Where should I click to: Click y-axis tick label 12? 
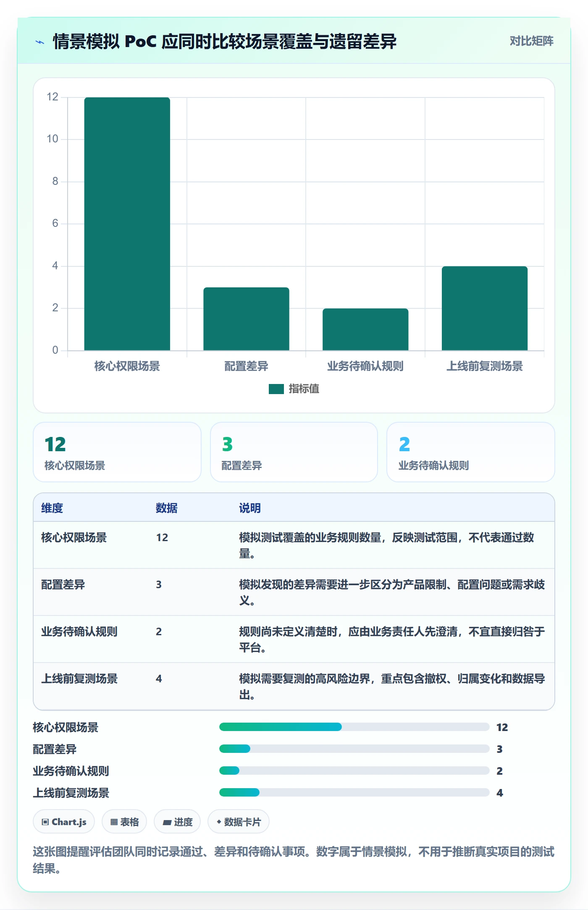(x=52, y=97)
